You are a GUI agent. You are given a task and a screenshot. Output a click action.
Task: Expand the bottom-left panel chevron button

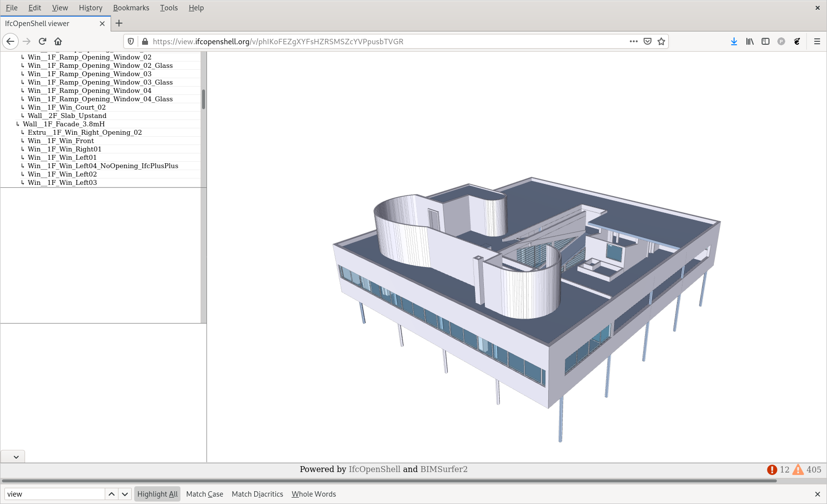click(x=13, y=456)
